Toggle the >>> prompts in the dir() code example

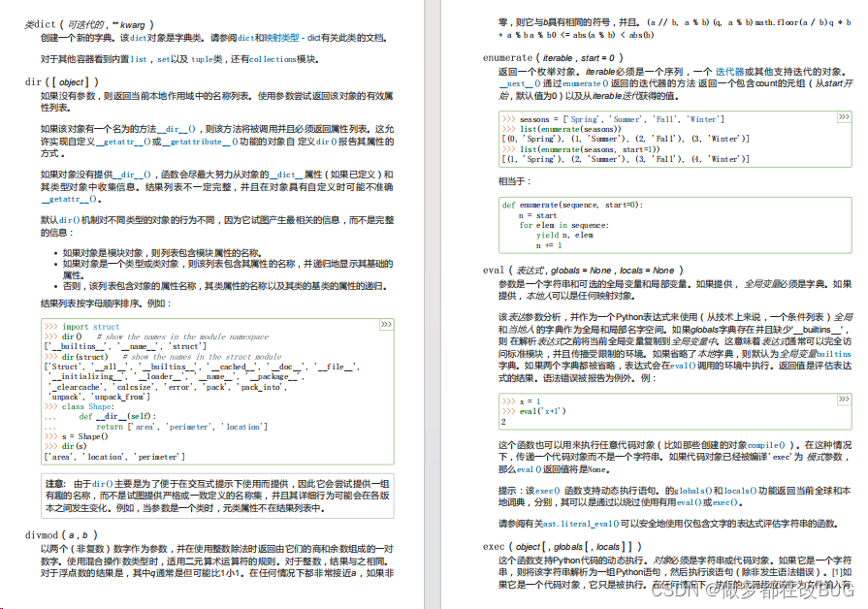[386, 325]
